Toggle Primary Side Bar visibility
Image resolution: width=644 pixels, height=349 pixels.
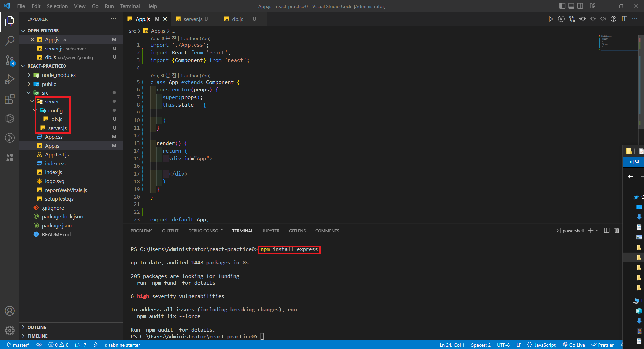[x=562, y=6]
